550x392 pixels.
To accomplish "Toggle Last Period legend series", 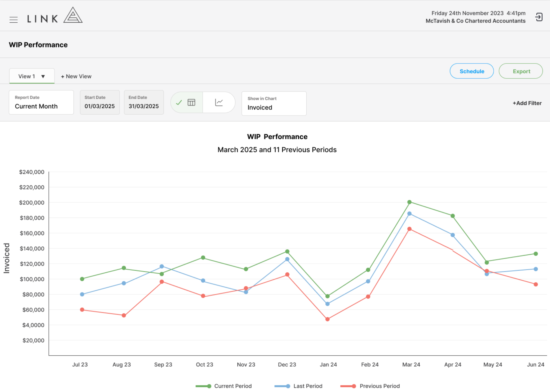I will pos(298,386).
